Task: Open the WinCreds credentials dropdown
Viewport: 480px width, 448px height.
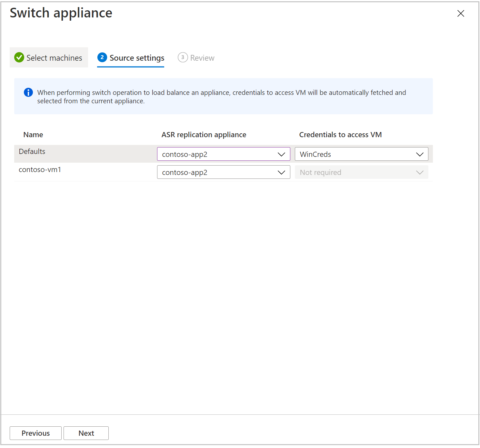Action: [x=355, y=154]
